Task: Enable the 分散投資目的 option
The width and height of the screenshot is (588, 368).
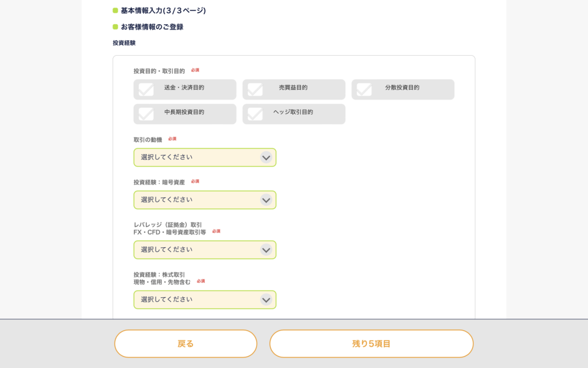Action: click(x=403, y=89)
